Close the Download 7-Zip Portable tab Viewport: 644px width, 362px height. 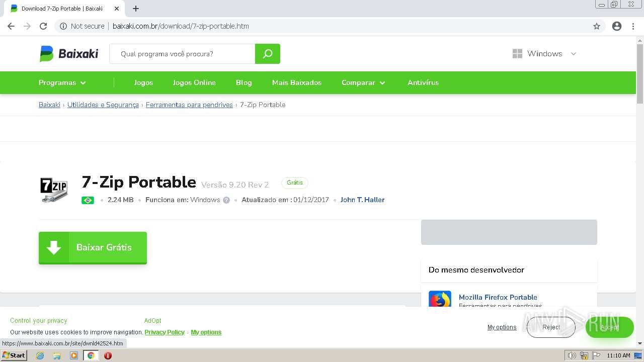116,9
